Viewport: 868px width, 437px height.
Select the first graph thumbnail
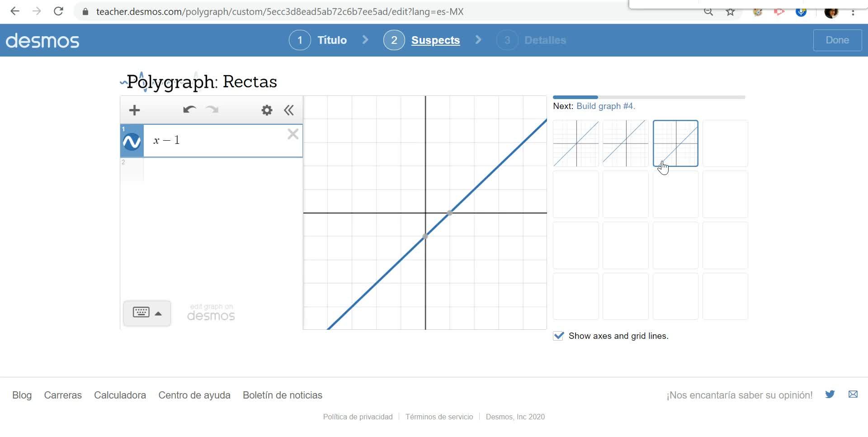pos(576,143)
